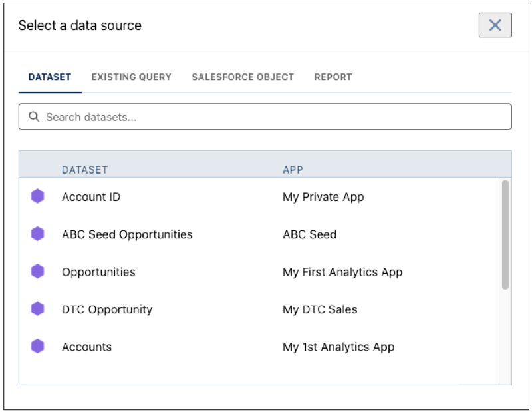Image resolution: width=532 pixels, height=412 pixels.
Task: Switch to the Report tab
Action: (333, 77)
